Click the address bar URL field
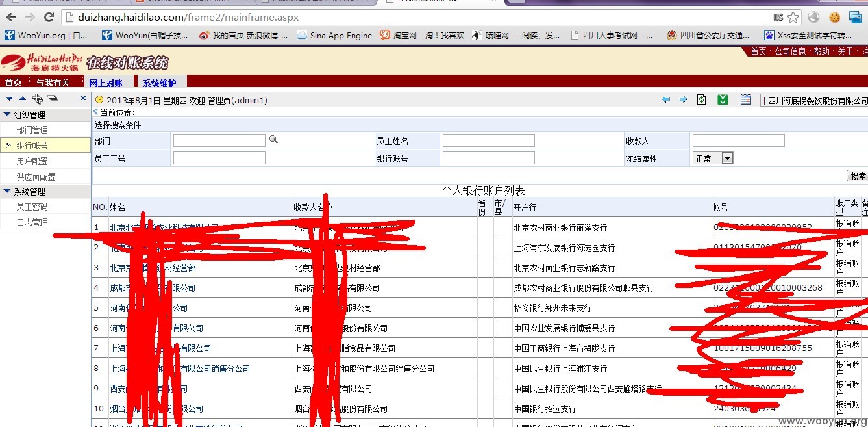The height and width of the screenshot is (427, 868). coord(415,17)
